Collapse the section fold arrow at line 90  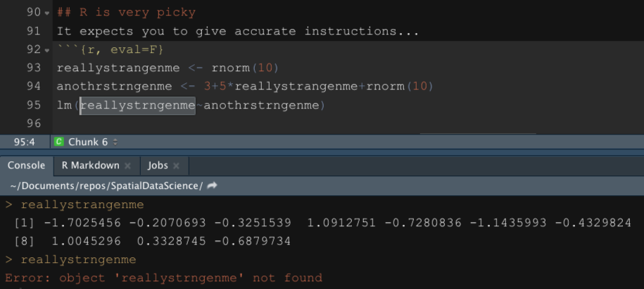[47, 13]
